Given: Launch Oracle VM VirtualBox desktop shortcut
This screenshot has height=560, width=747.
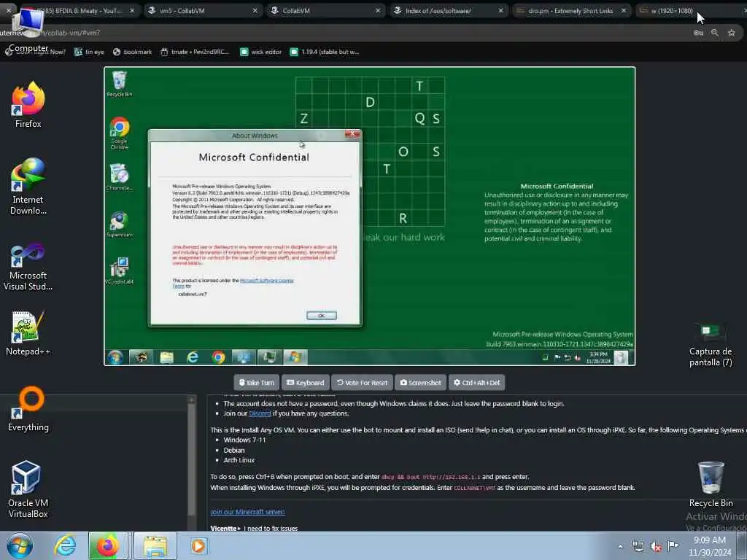Looking at the screenshot, I should coord(28,489).
